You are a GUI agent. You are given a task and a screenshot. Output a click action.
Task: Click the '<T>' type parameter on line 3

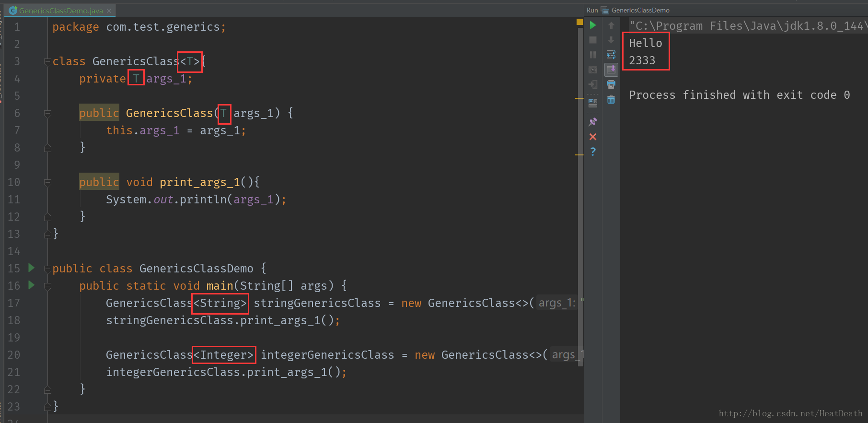[x=190, y=61]
